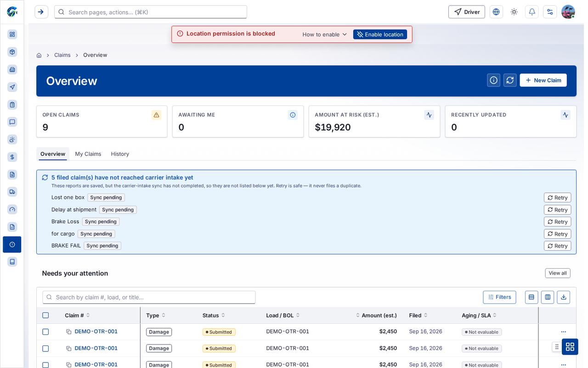
Task: Click the Claims breadcrumb link
Action: click(62, 55)
